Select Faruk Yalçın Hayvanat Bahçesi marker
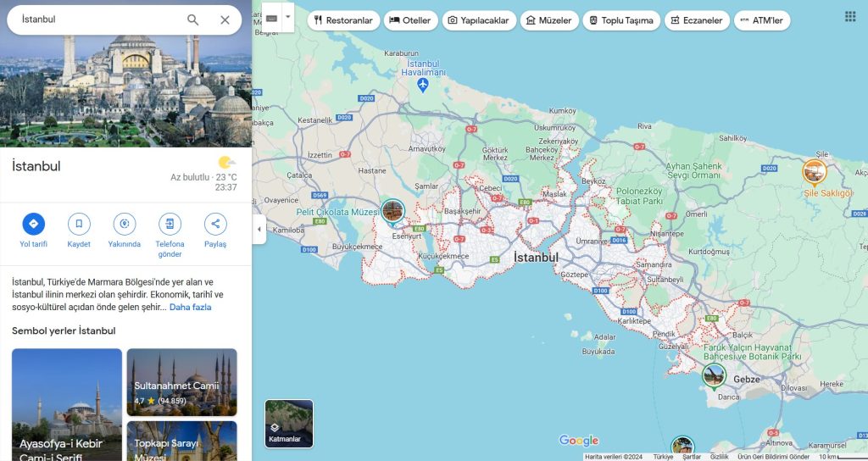The image size is (868, 461). click(x=714, y=375)
